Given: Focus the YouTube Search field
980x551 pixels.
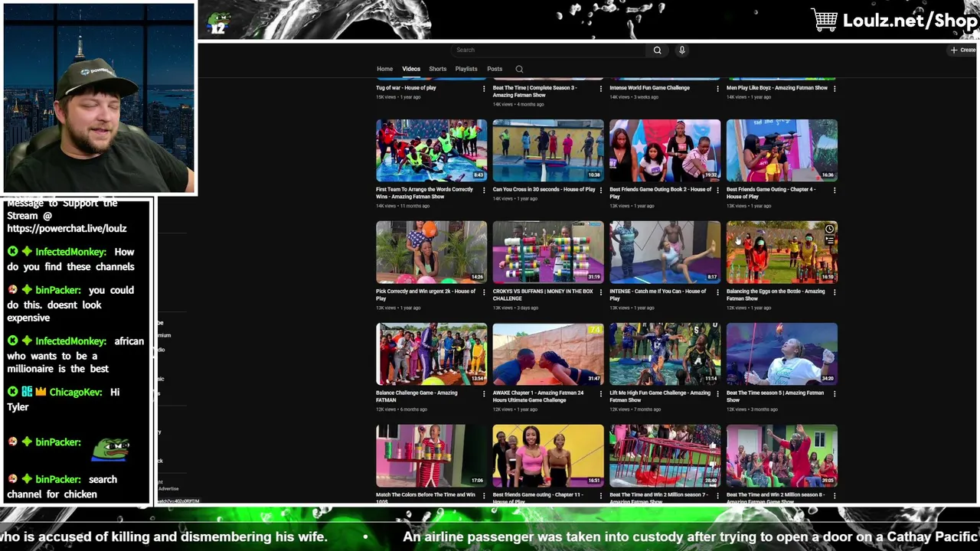Looking at the screenshot, I should point(549,50).
